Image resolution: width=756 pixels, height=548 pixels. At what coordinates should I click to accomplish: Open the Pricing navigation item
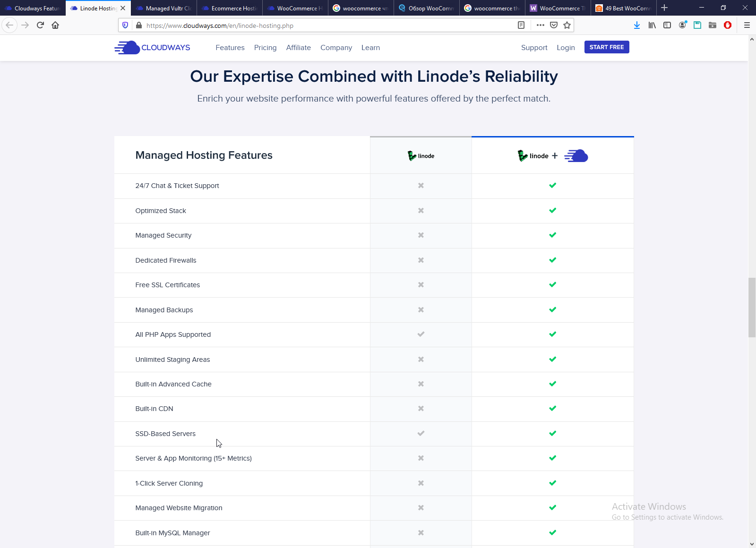265,48
